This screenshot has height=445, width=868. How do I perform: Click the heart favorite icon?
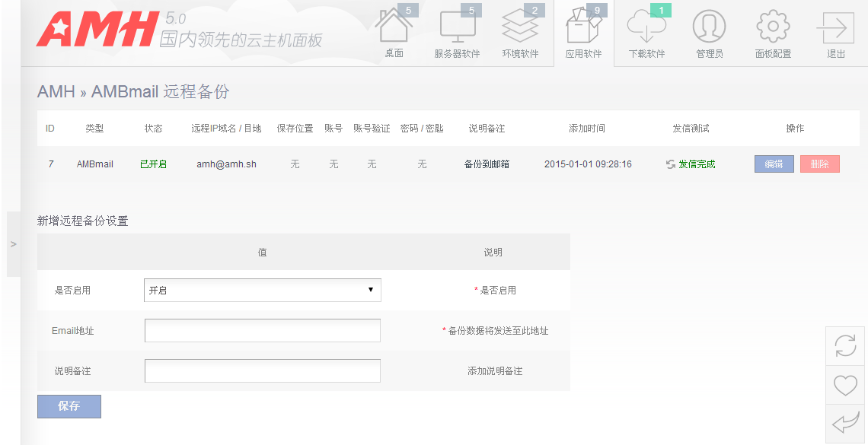[x=845, y=386]
